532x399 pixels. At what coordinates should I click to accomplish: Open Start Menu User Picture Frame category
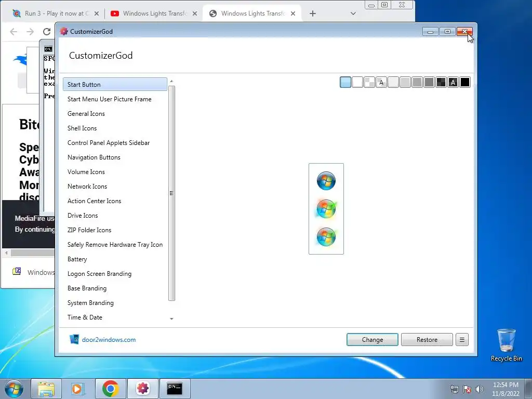(115, 99)
